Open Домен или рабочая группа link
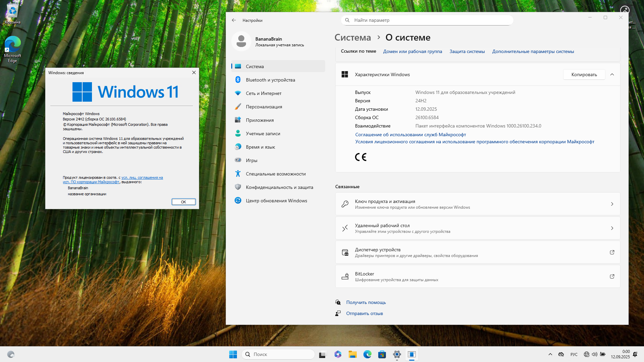 [x=412, y=51]
